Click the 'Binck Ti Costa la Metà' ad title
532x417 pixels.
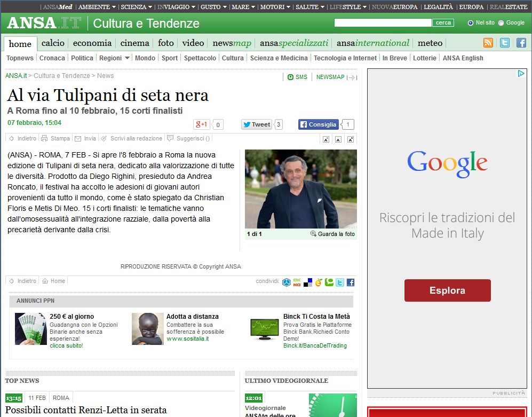(x=316, y=317)
